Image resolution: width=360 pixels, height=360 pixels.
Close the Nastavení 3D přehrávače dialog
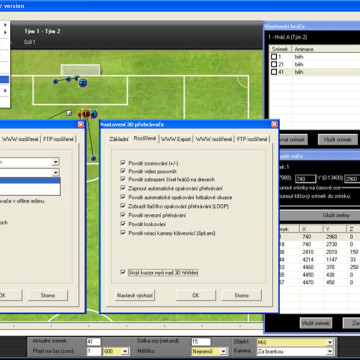pos(274,124)
